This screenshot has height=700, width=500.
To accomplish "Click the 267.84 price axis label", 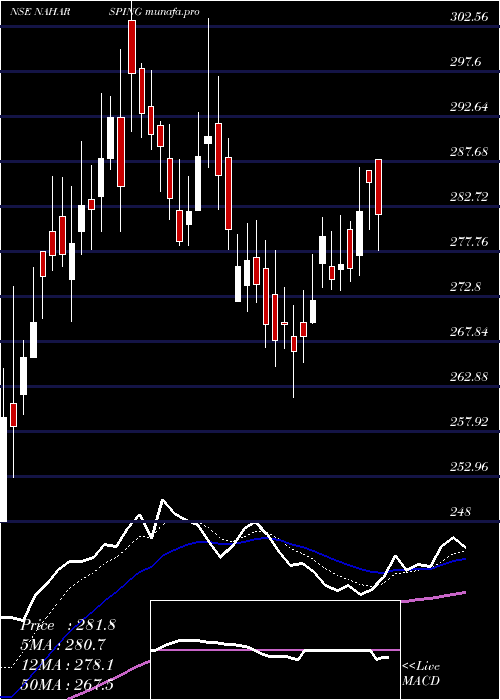I will point(469,332).
